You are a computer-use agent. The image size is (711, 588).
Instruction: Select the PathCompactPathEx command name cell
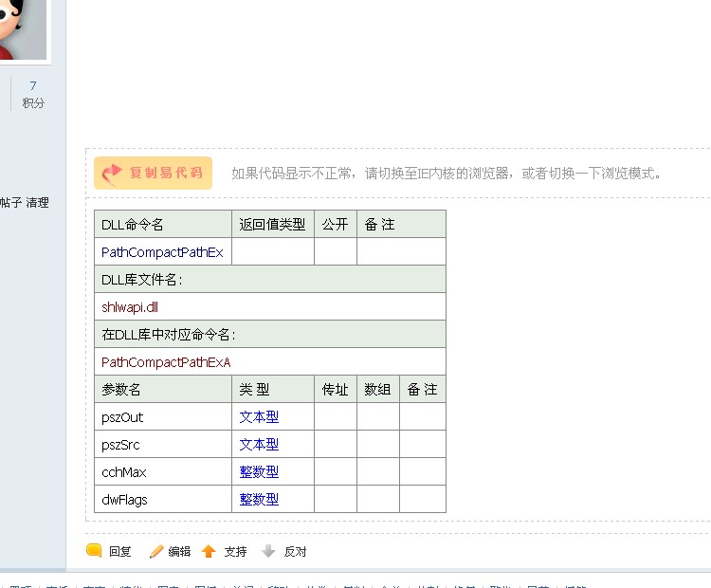pos(162,252)
